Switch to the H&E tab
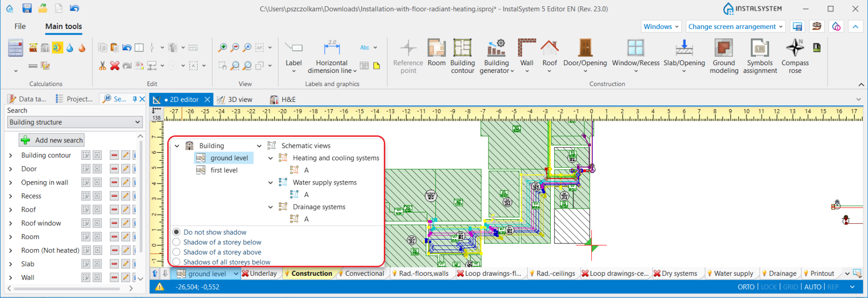 [x=283, y=99]
